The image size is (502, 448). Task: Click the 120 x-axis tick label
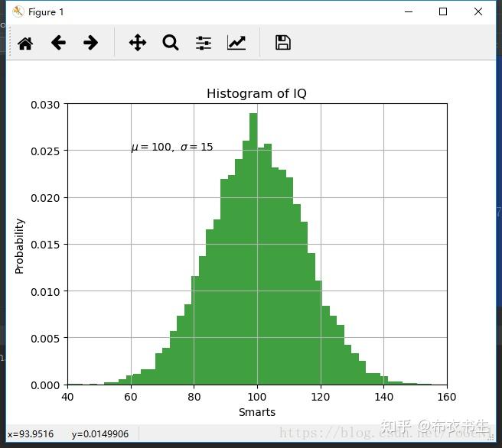[x=320, y=397]
